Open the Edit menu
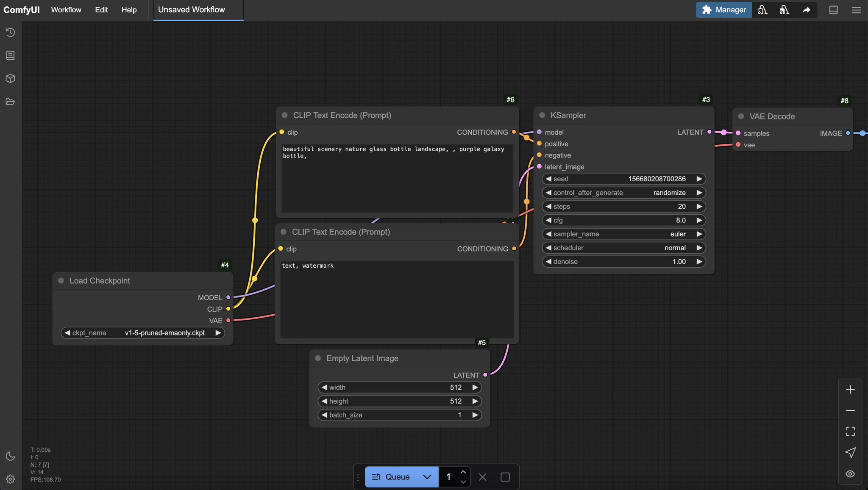This screenshot has width=868, height=490. coord(101,10)
